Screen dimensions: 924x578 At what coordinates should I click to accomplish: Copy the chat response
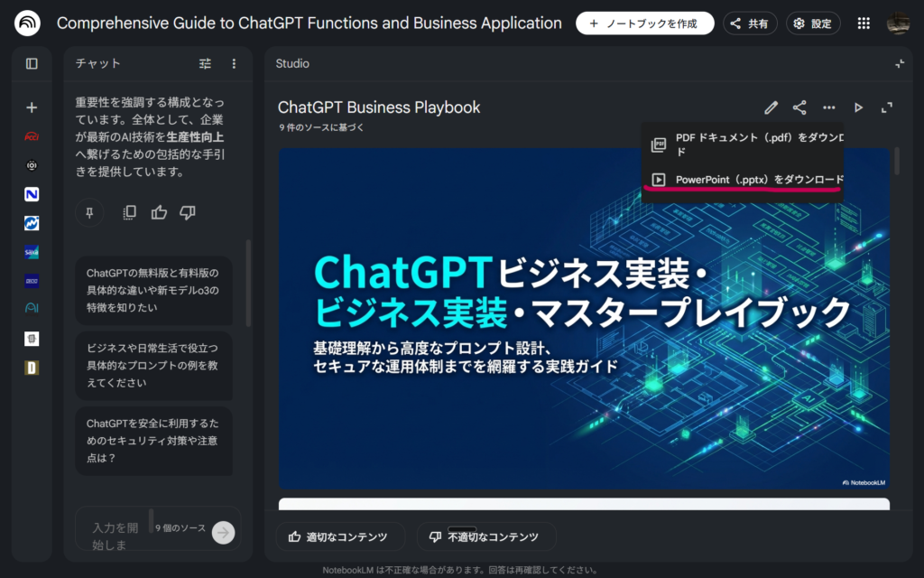[x=129, y=212]
